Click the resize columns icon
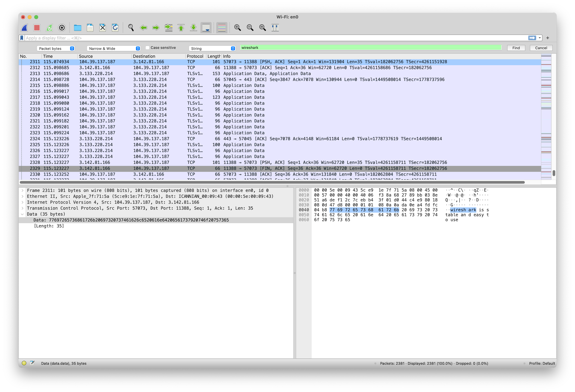The image size is (575, 392). coord(275,28)
